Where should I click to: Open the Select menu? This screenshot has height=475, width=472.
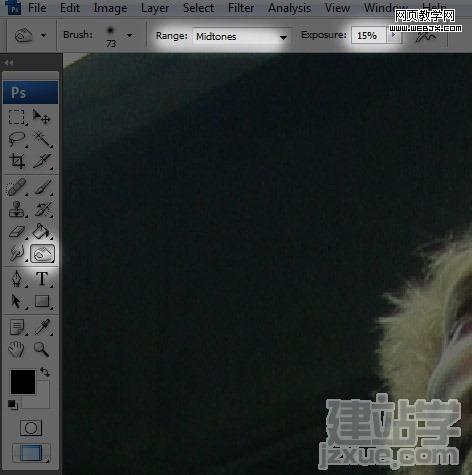(x=199, y=8)
